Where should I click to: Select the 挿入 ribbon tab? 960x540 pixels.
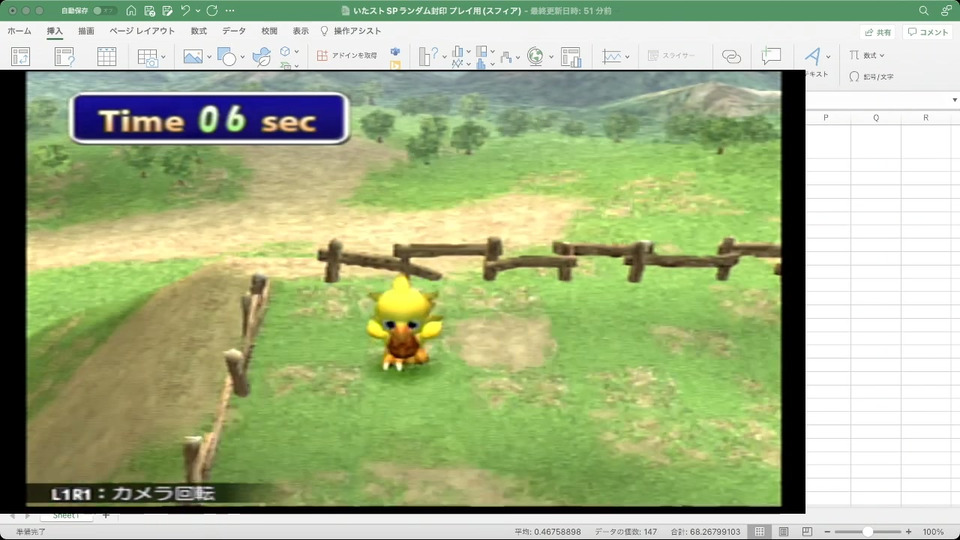pyautogui.click(x=54, y=31)
